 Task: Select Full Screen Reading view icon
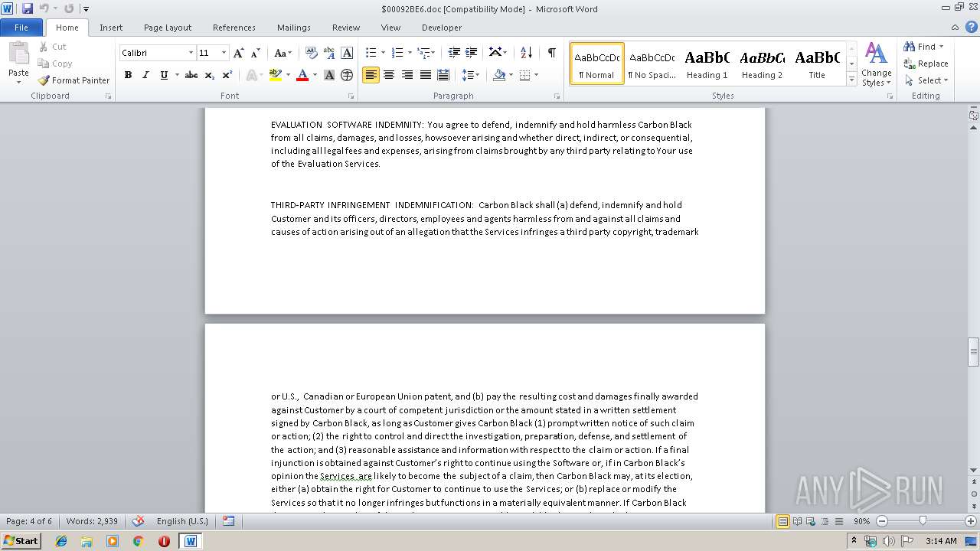coord(797,521)
